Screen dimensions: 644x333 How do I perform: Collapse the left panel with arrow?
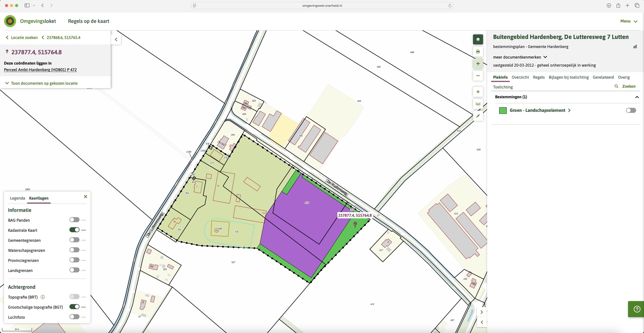coord(116,40)
